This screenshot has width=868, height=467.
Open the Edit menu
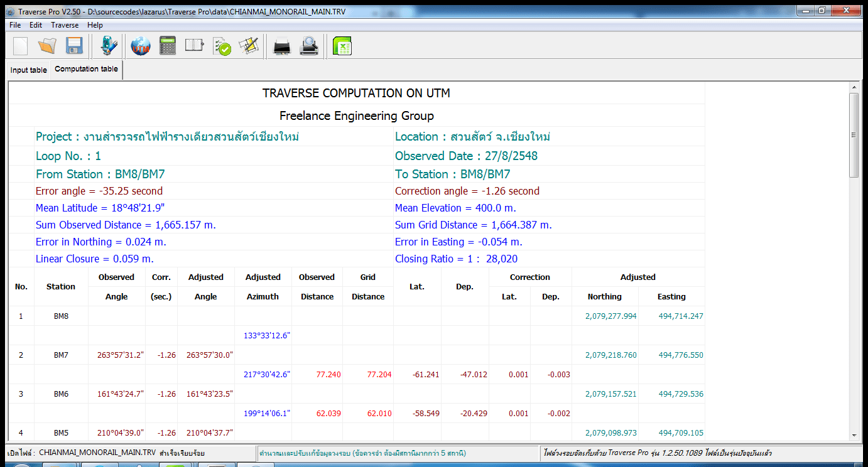click(36, 25)
